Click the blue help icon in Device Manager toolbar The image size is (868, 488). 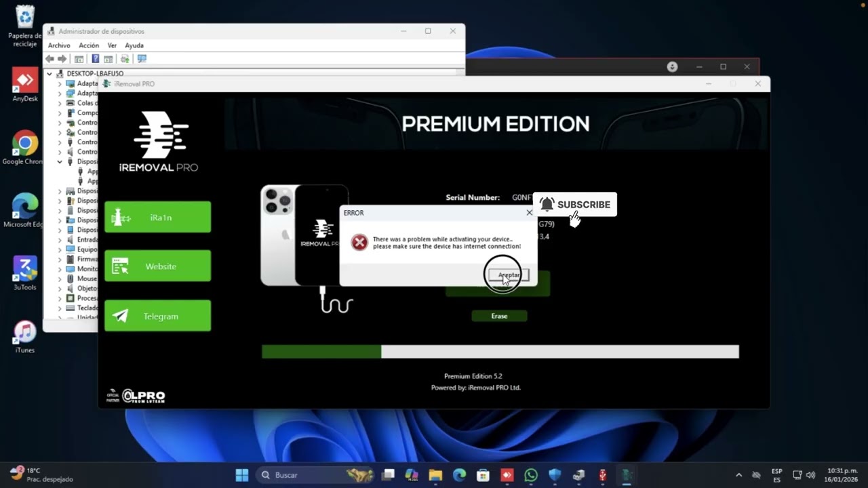point(96,59)
